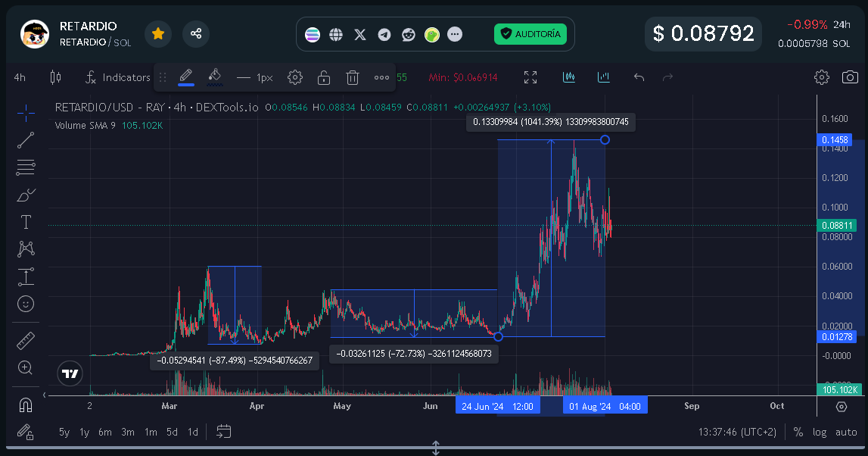Select the trend line drawing tool
Viewport: 868px width, 456px height.
coord(25,139)
